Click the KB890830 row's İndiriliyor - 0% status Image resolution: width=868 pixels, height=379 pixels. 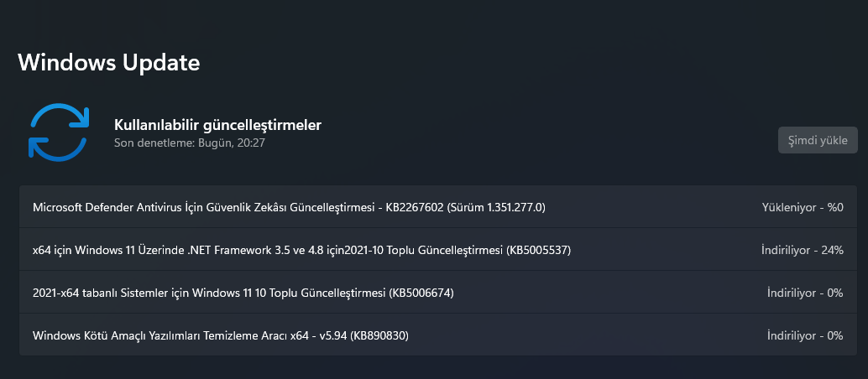[804, 335]
